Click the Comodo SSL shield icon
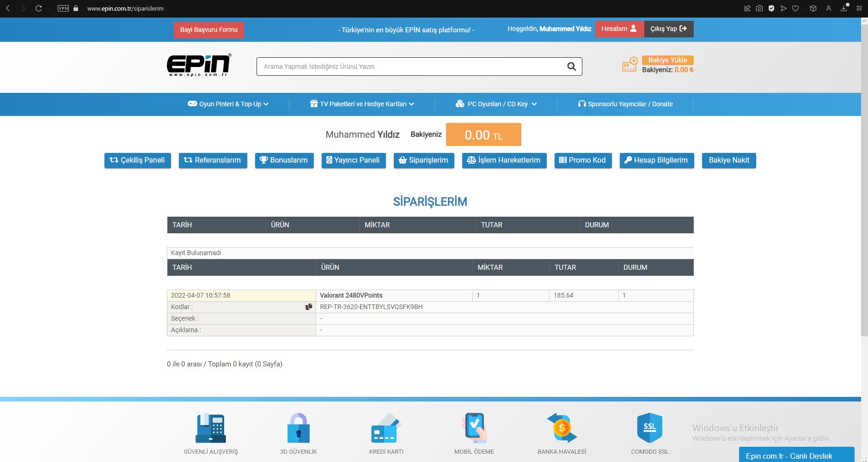The image size is (868, 462). 650,428
